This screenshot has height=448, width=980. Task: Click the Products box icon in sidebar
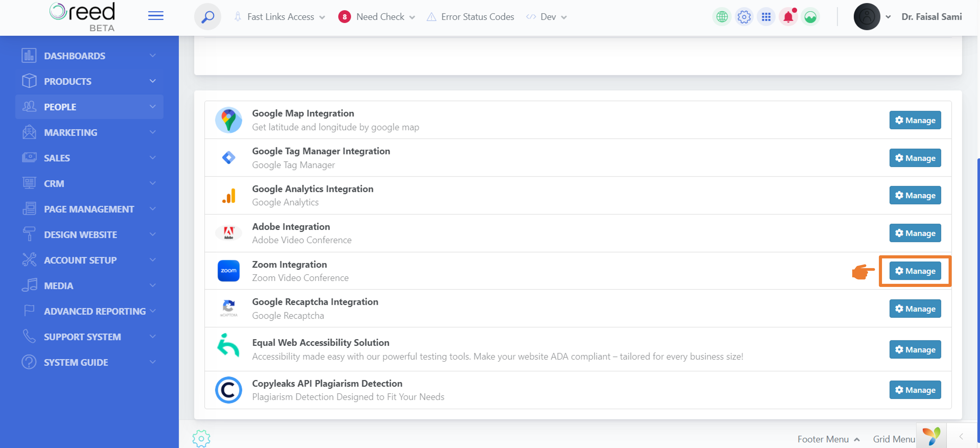click(29, 81)
